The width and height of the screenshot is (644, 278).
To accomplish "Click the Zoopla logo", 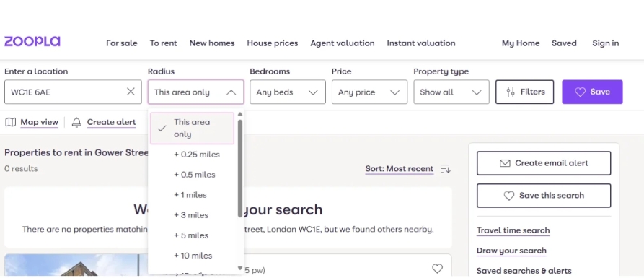I will [x=32, y=42].
